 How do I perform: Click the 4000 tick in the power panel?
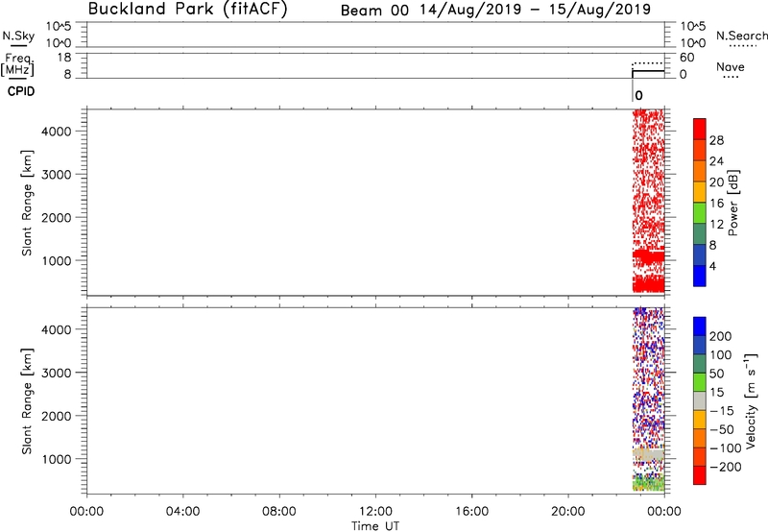pyautogui.click(x=57, y=132)
